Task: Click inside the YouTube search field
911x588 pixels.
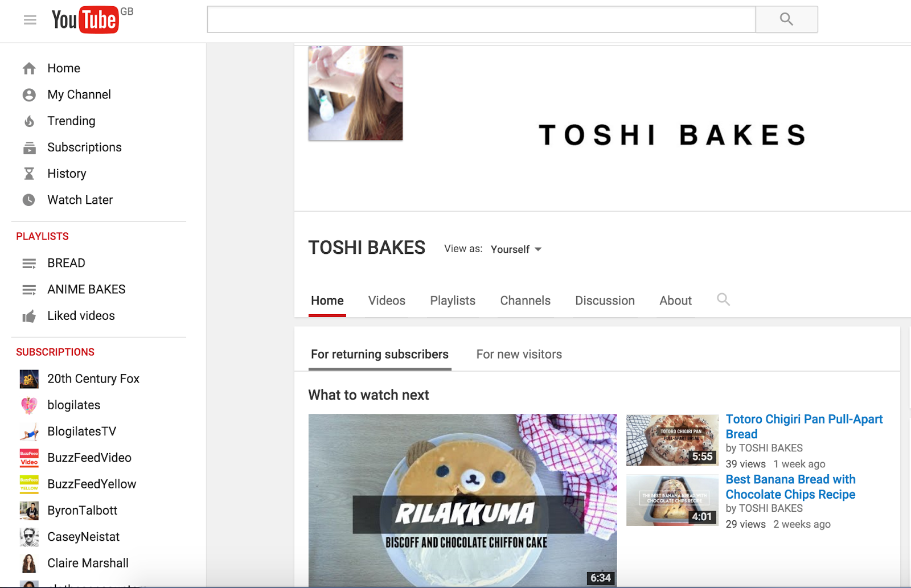Action: tap(481, 19)
